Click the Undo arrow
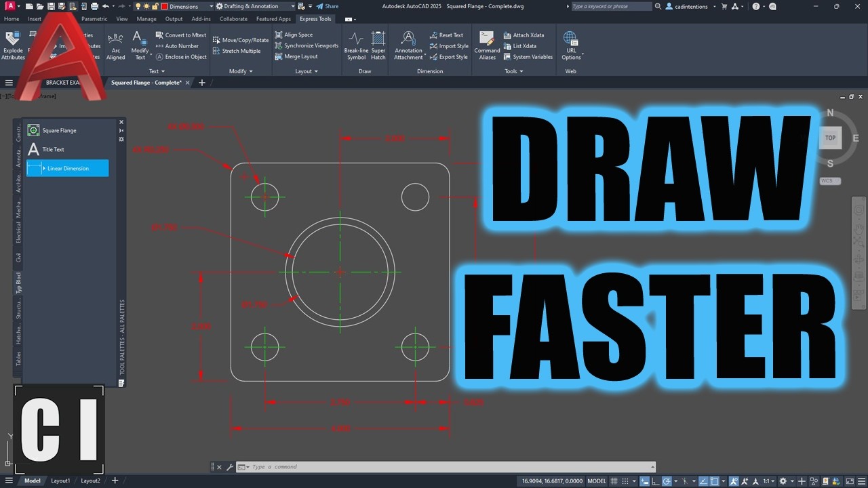Viewport: 868px width, 488px height. click(105, 6)
